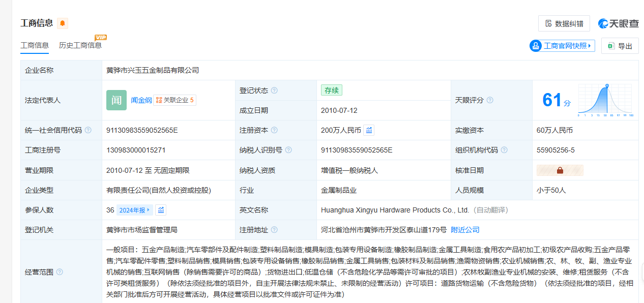Click help icon beside 统一社会信用代码

point(88,130)
